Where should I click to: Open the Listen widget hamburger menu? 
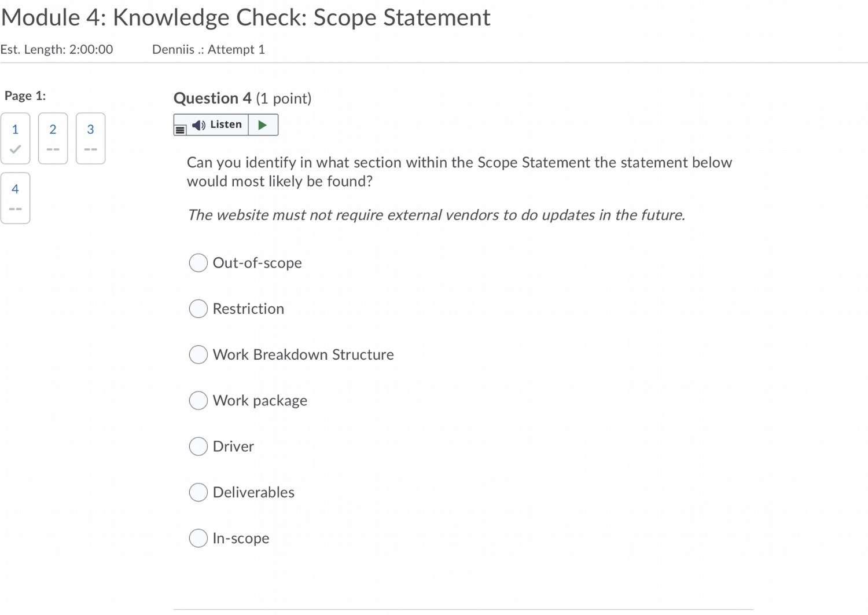tap(180, 129)
